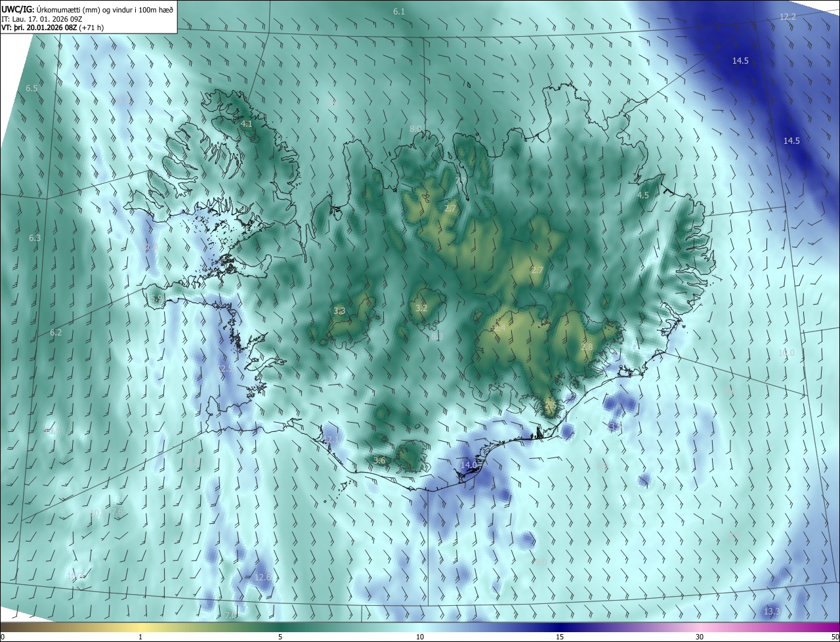Viewport: 840px width, 642px height.
Task: Click the 30 tick on the color scale
Action: pos(700,637)
